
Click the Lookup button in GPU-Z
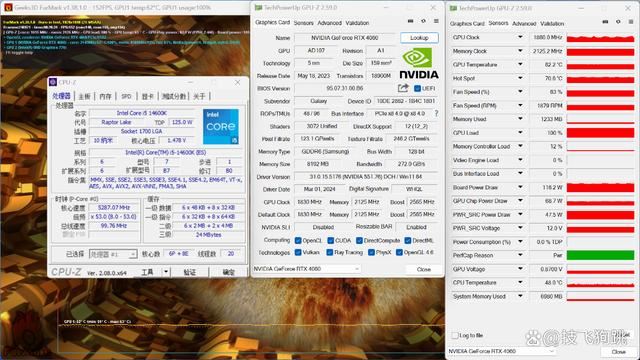(419, 38)
